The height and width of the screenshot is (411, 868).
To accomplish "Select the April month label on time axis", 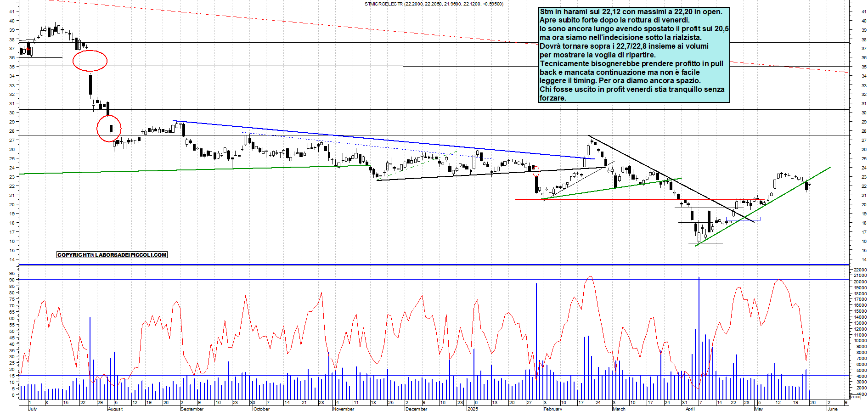I will (x=690, y=408).
